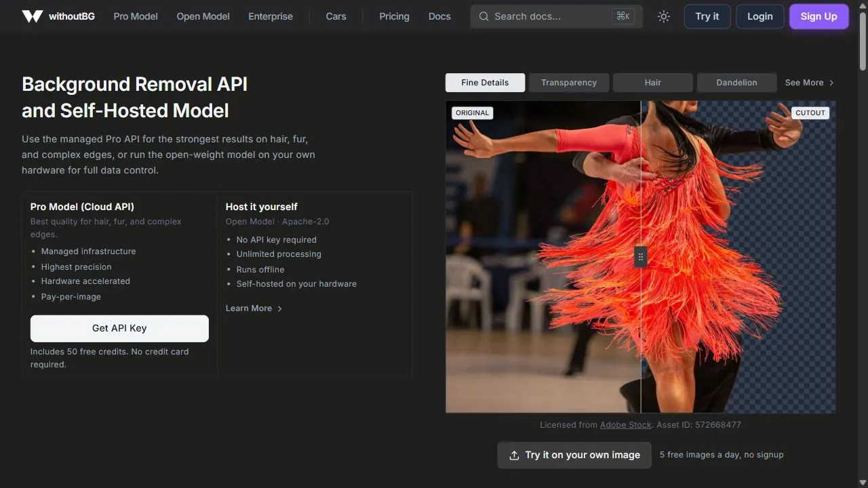Open the Adobe Stock link
This screenshot has height=488, width=868.
625,425
